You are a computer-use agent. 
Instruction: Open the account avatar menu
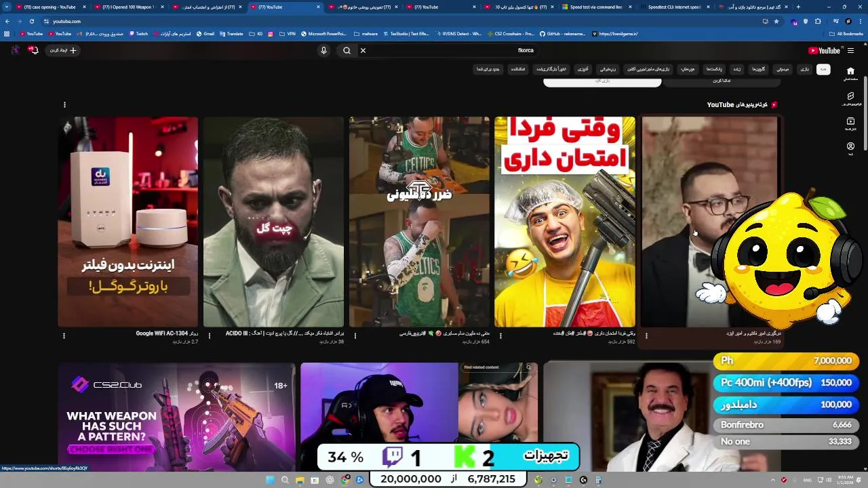[15, 50]
